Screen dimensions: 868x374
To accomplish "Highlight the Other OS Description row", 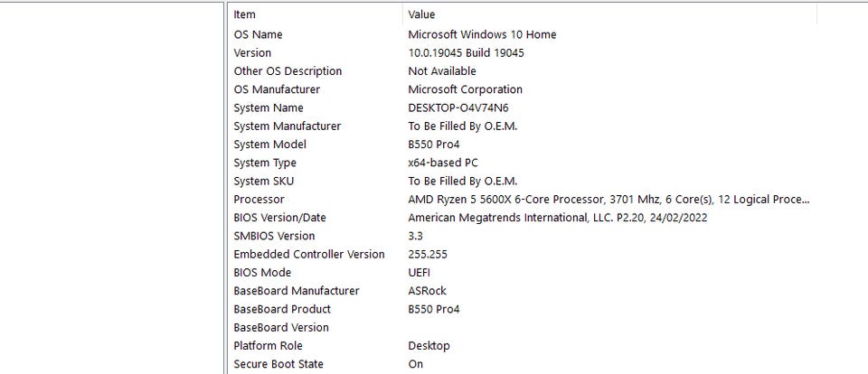I will [x=288, y=71].
